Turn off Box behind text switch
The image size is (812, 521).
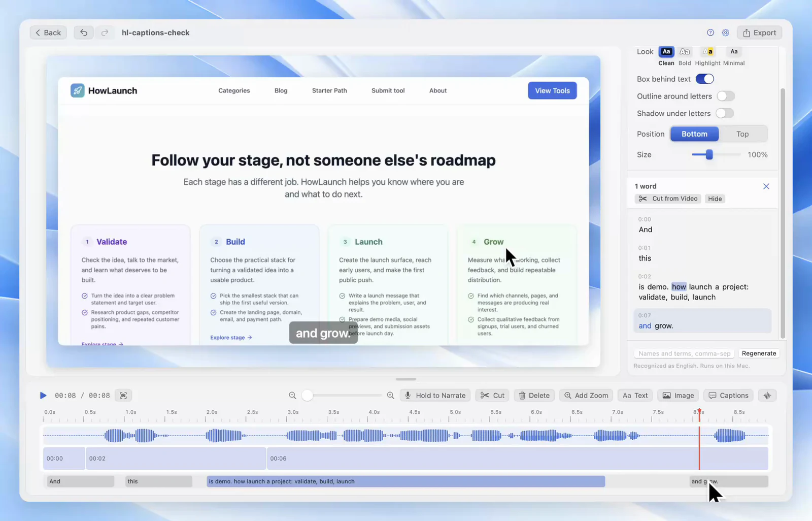(x=705, y=79)
